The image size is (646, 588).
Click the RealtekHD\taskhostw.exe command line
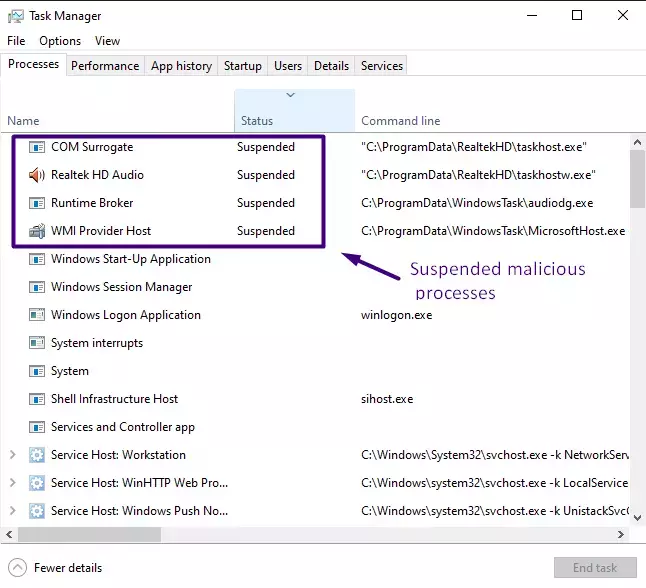(478, 175)
